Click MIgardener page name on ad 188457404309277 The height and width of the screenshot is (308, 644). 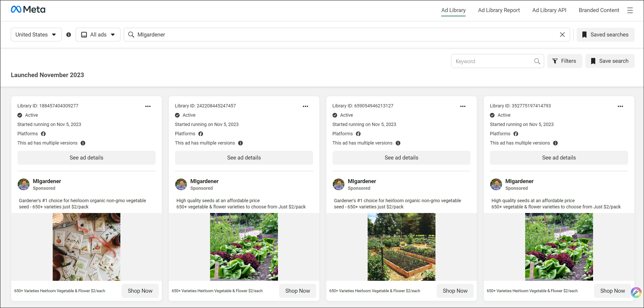click(x=47, y=181)
